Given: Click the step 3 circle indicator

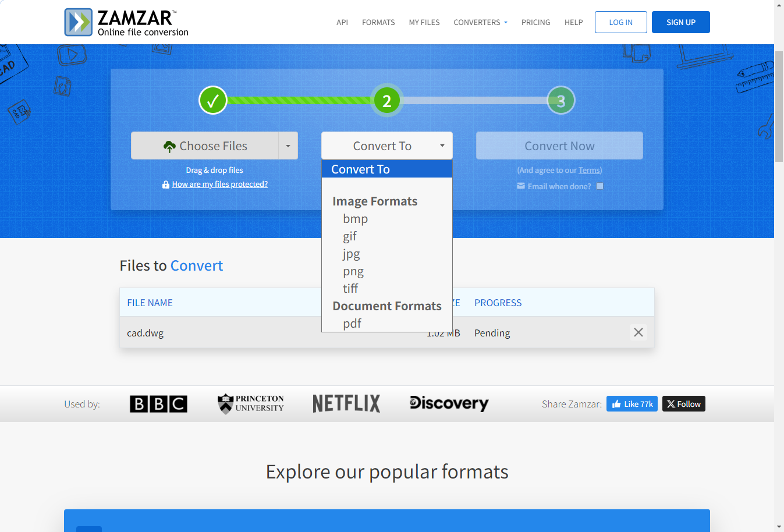Looking at the screenshot, I should pyautogui.click(x=560, y=101).
